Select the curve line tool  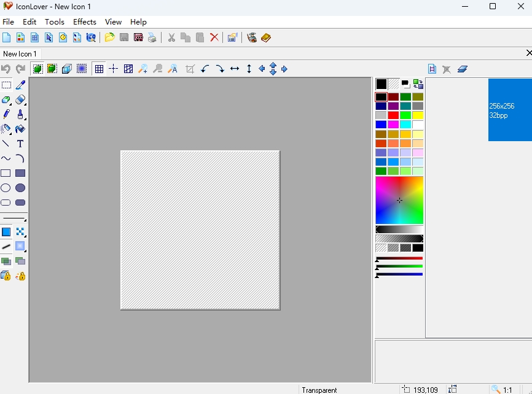(x=6, y=158)
